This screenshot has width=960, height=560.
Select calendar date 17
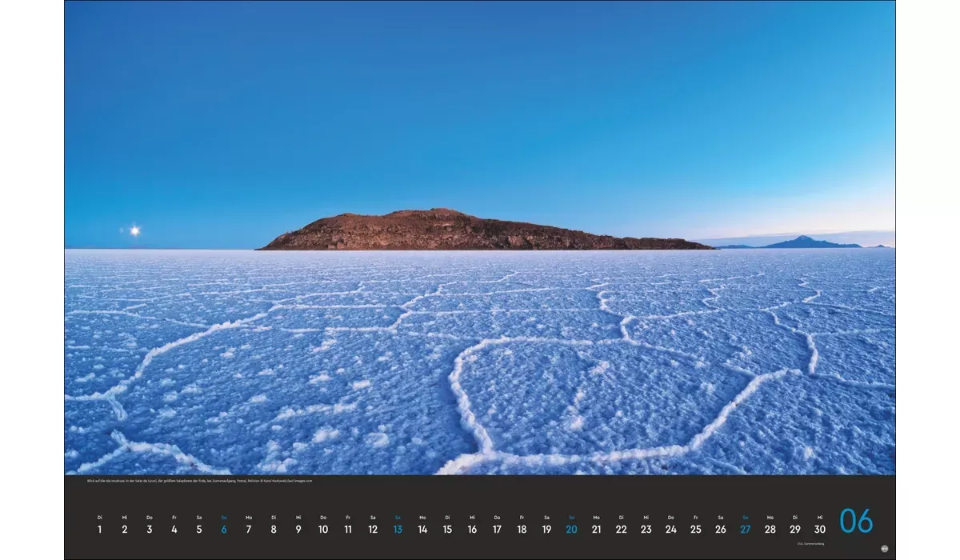[497, 530]
